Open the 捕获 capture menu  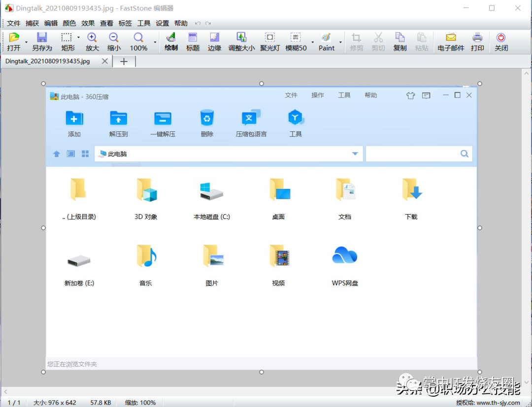pos(32,24)
